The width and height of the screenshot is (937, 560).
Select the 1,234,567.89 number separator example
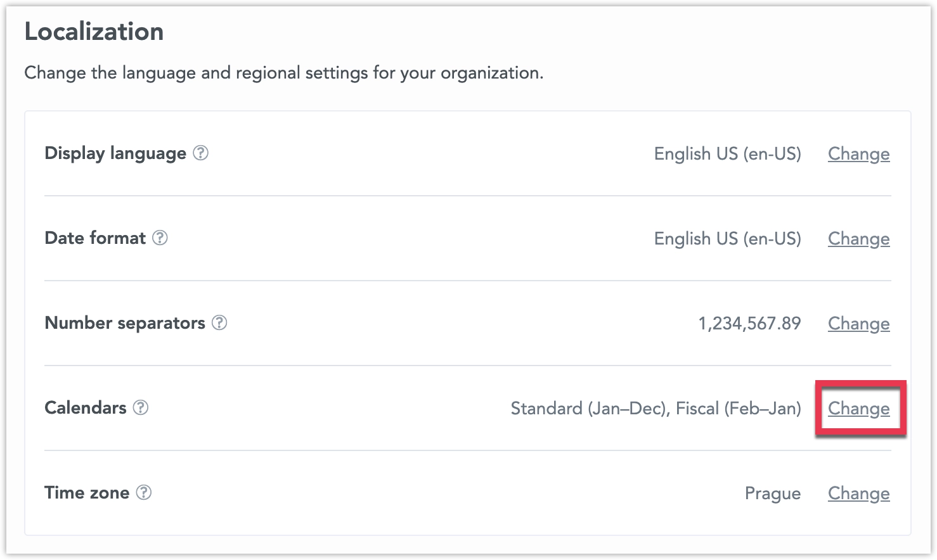point(750,323)
